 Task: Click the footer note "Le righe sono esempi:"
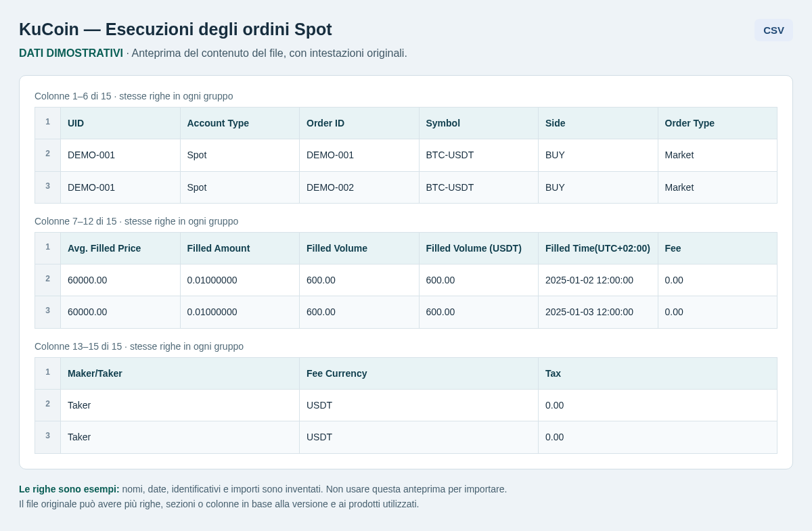[x=69, y=489]
